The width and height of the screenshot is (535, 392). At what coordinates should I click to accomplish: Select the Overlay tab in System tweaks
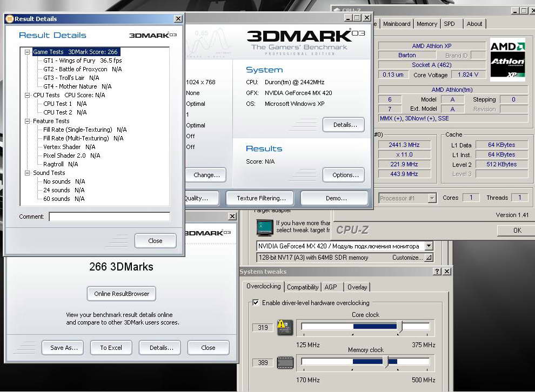pos(357,287)
